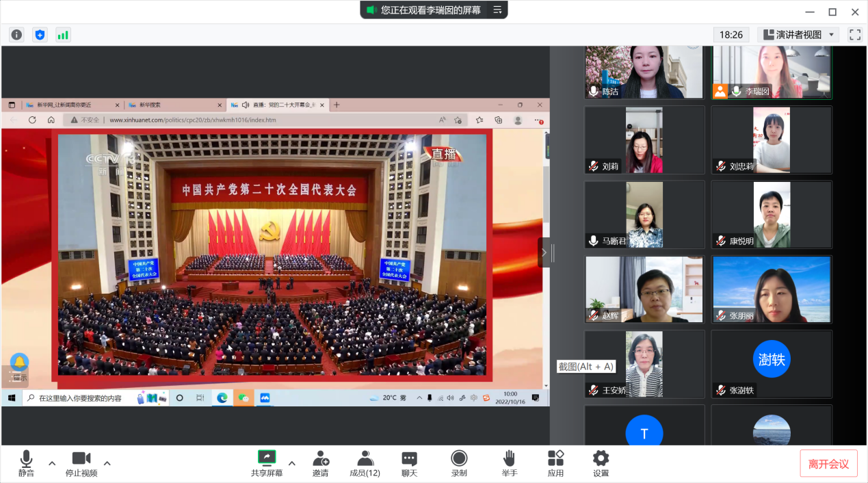Screen dimensions: 868x483
Task: Open the 聊天 chat panel
Action: click(409, 463)
